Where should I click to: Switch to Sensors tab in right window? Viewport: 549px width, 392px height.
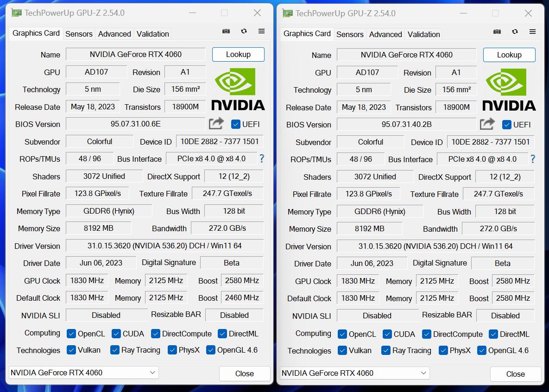(350, 34)
